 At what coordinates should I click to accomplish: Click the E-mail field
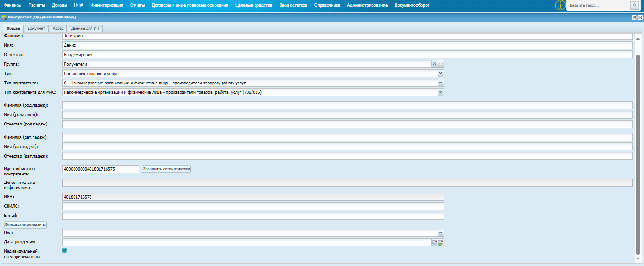(253, 216)
